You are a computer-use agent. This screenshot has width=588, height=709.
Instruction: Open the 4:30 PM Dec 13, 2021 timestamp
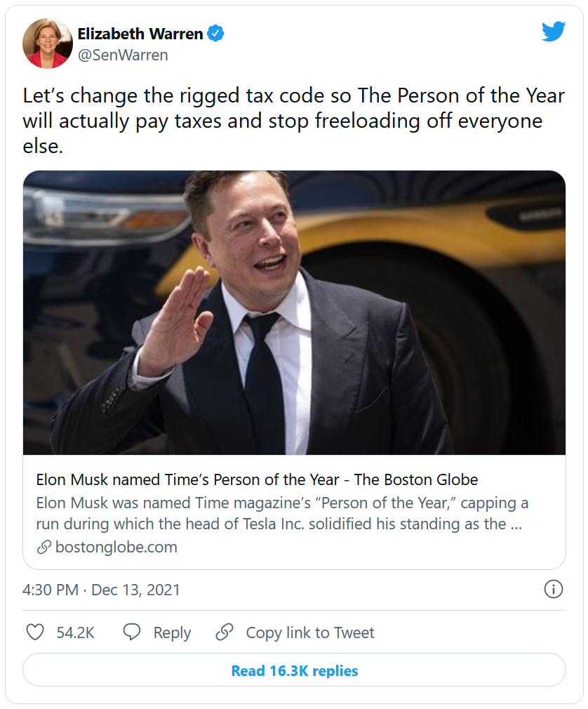pos(101,590)
